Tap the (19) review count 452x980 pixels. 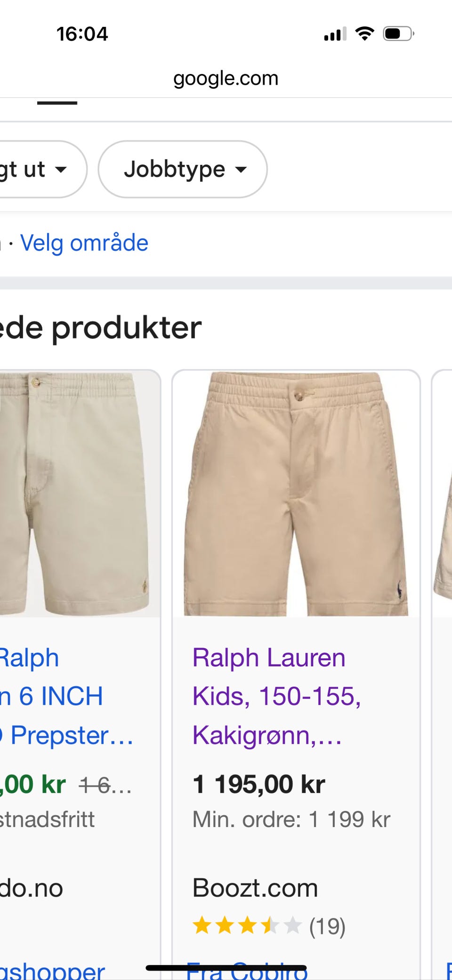(x=328, y=926)
